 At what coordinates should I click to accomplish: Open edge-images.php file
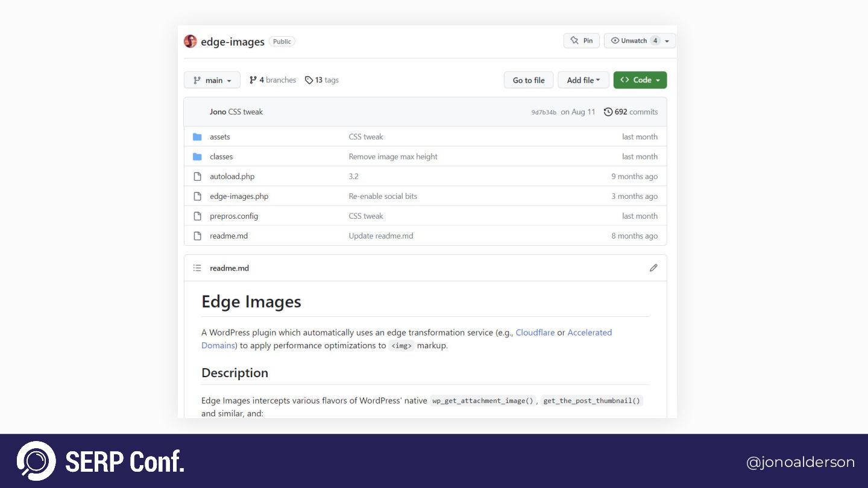[x=239, y=196]
